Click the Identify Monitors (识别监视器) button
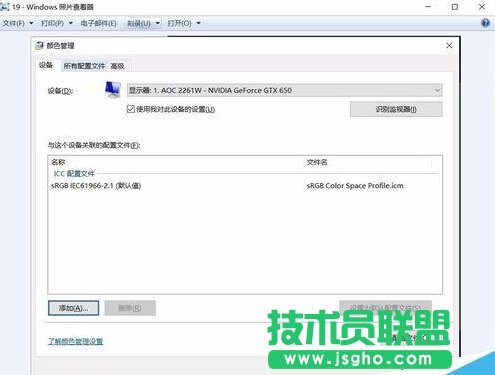 click(x=396, y=109)
